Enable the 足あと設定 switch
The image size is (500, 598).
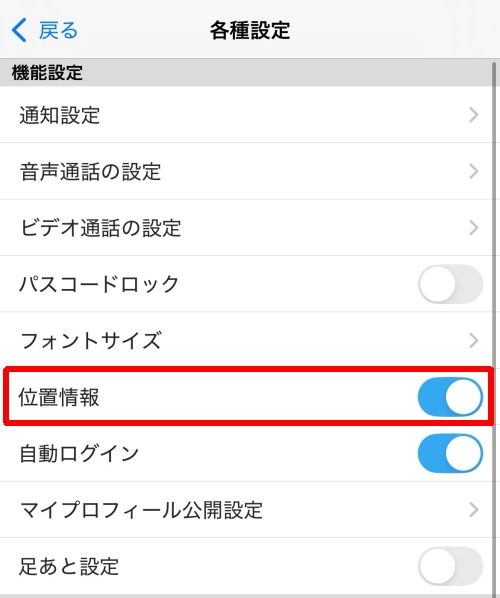point(450,566)
